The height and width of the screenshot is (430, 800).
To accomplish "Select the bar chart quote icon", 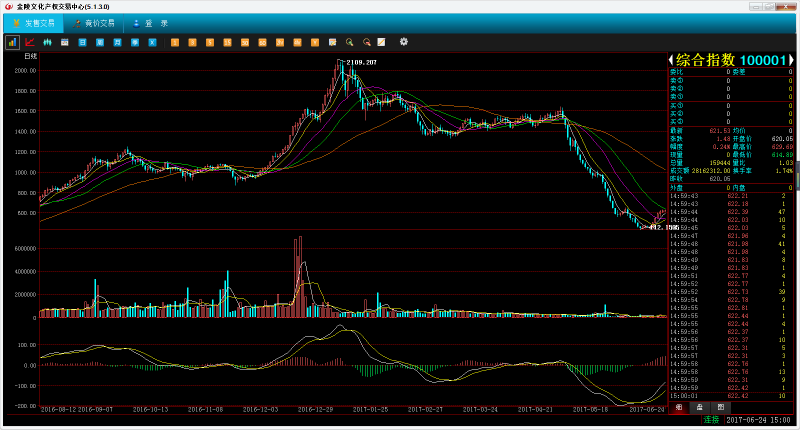I will (12, 42).
